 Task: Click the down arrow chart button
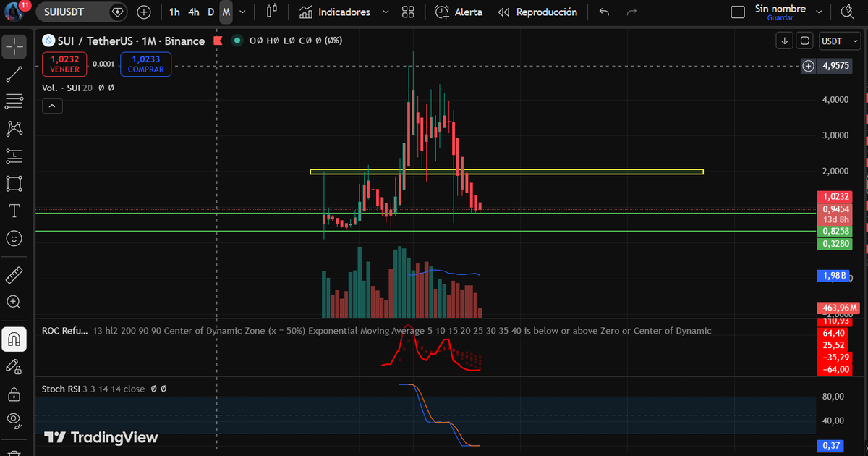pos(785,41)
